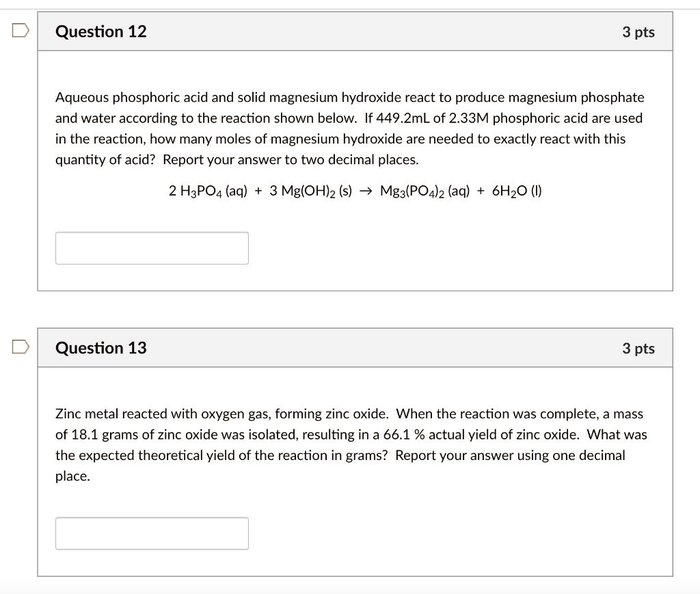Flag Question 12 for later review
The image size is (700, 594).
21,30
